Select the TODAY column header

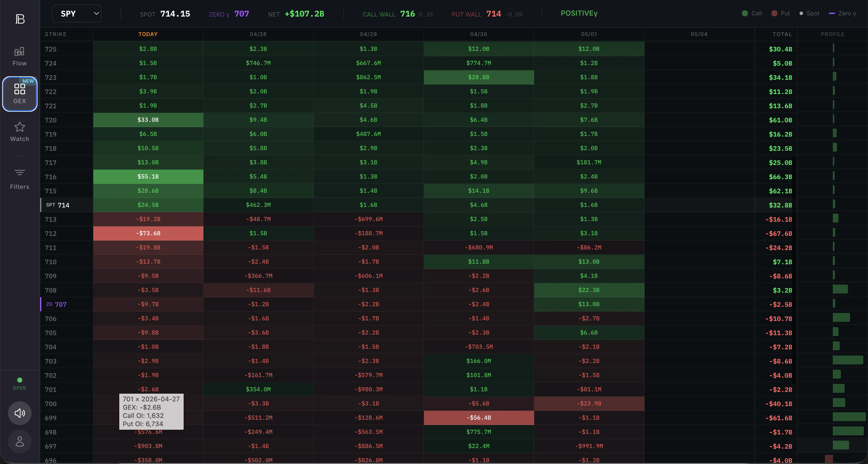pyautogui.click(x=148, y=34)
